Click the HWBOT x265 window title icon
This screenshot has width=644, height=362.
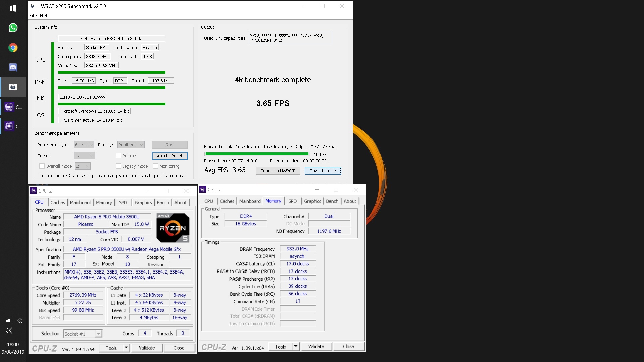(32, 6)
